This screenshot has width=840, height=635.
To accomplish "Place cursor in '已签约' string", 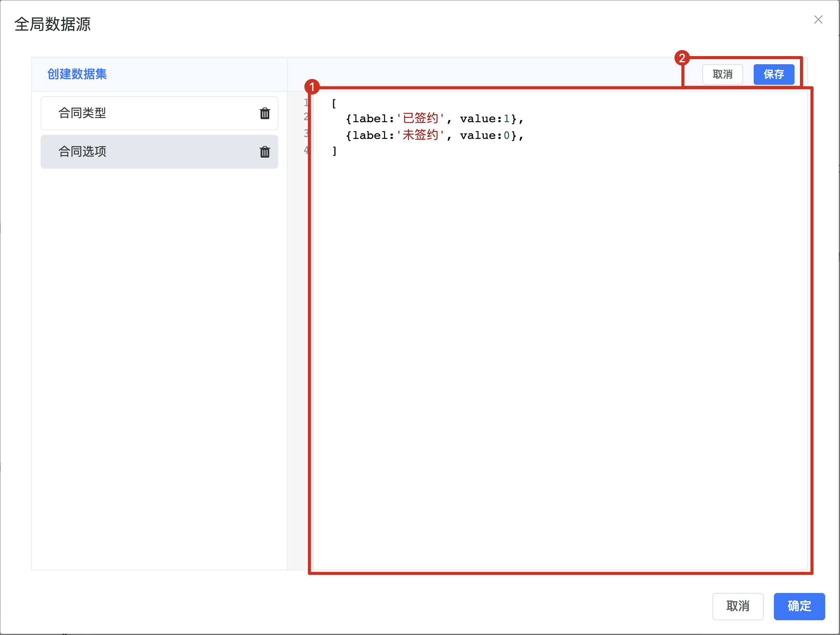I will (420, 118).
